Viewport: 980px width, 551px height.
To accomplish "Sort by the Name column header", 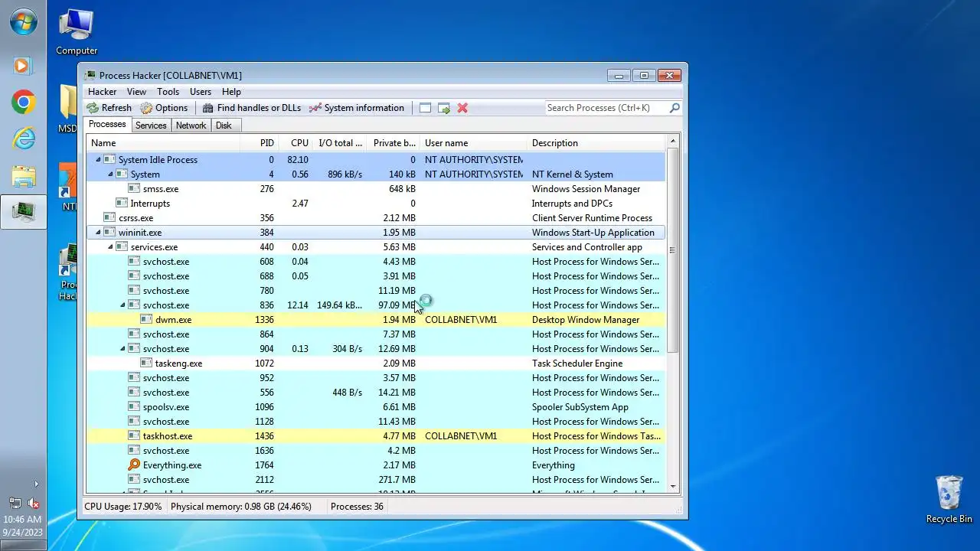I will [x=163, y=143].
